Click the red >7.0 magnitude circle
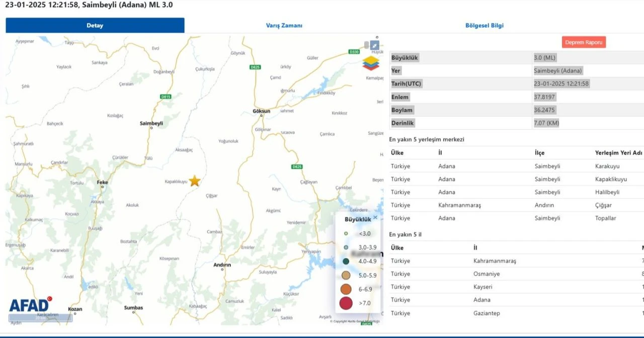The height and width of the screenshot is (338, 644). 346,303
